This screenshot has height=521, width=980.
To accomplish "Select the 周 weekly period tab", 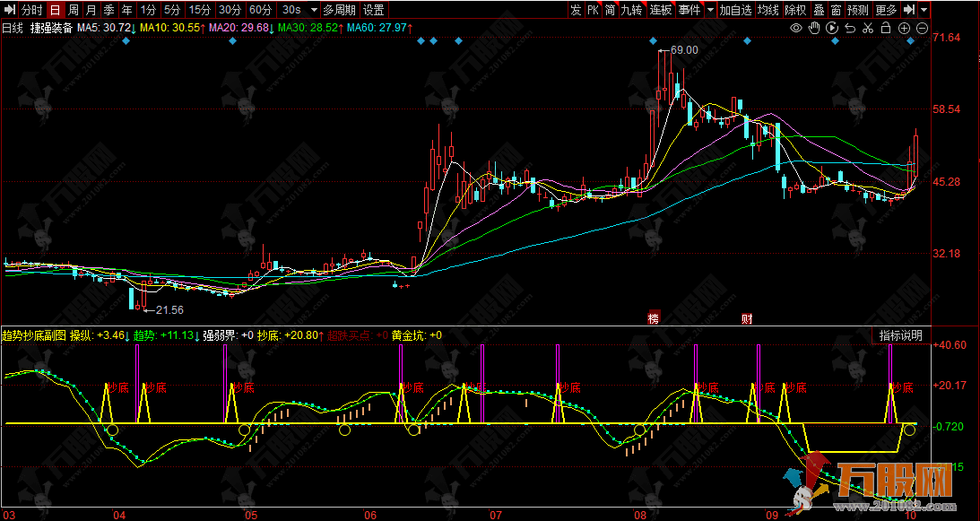I will coord(74,10).
